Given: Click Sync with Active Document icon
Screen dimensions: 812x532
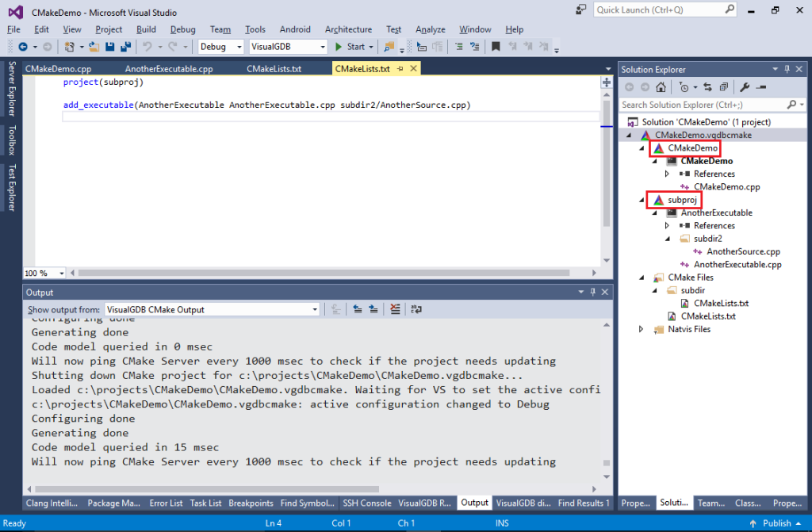Looking at the screenshot, I should 707,87.
